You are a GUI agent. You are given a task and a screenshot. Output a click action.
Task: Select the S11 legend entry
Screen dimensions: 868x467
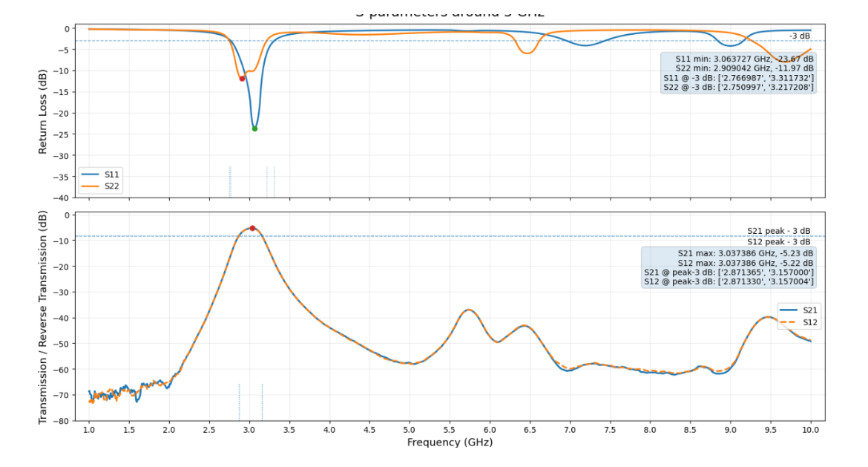(100, 174)
